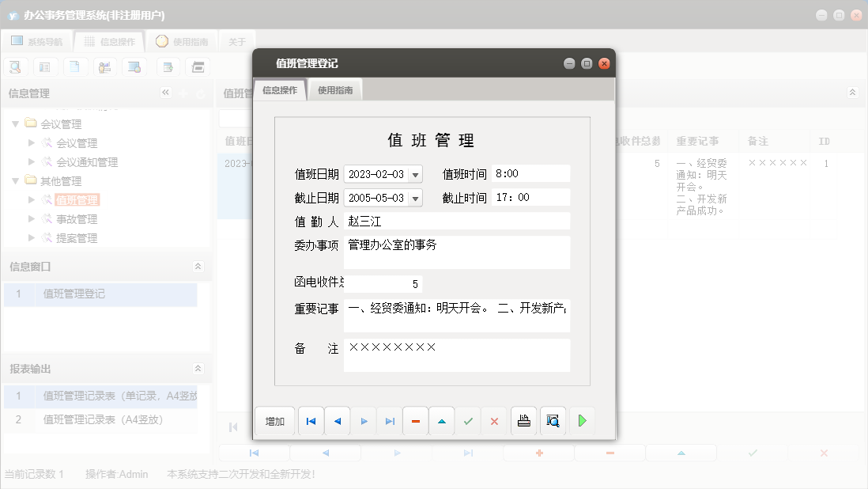Click the print icon in the dialog toolbar

[523, 421]
